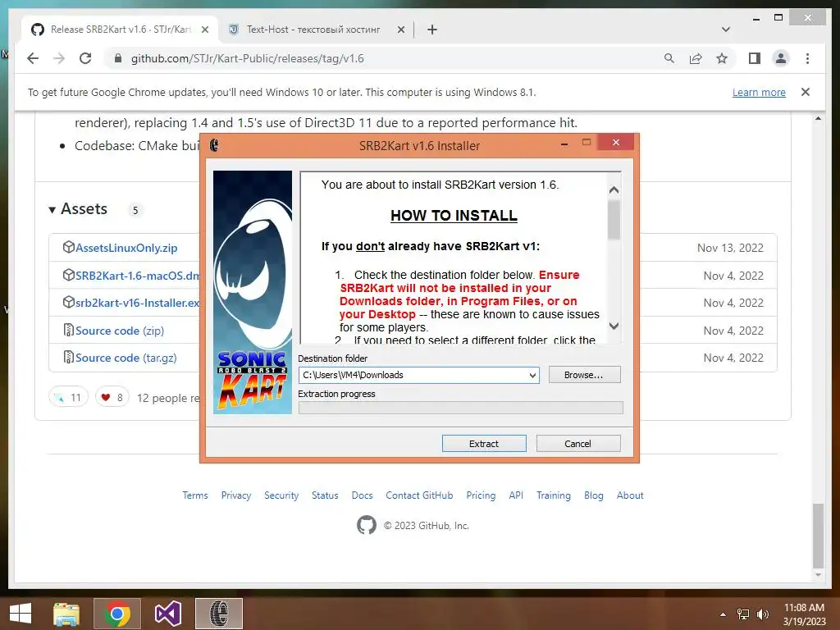Download Source code (tar.gz)

click(x=126, y=358)
